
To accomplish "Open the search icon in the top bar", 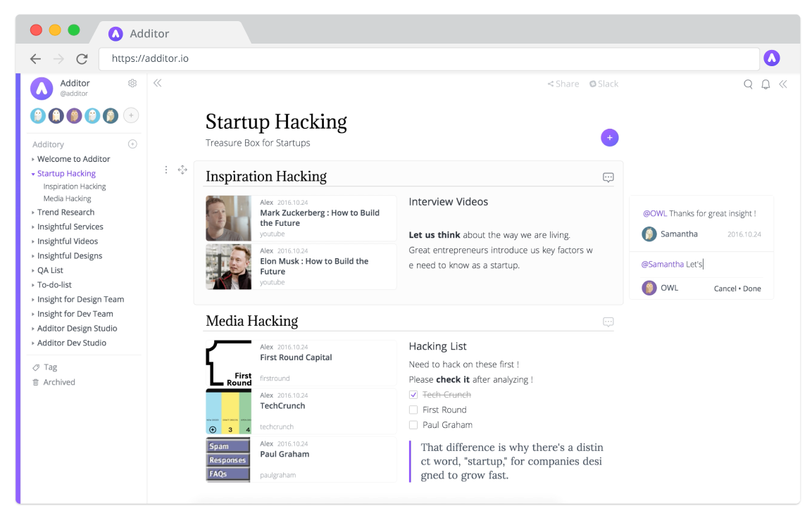I will 748,84.
